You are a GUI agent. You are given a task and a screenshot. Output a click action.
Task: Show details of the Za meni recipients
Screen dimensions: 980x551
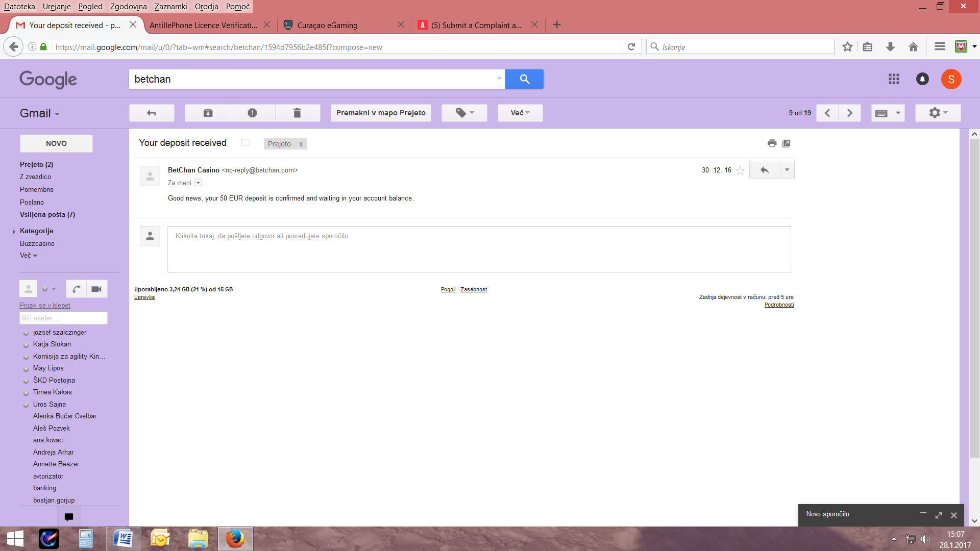pyautogui.click(x=199, y=183)
